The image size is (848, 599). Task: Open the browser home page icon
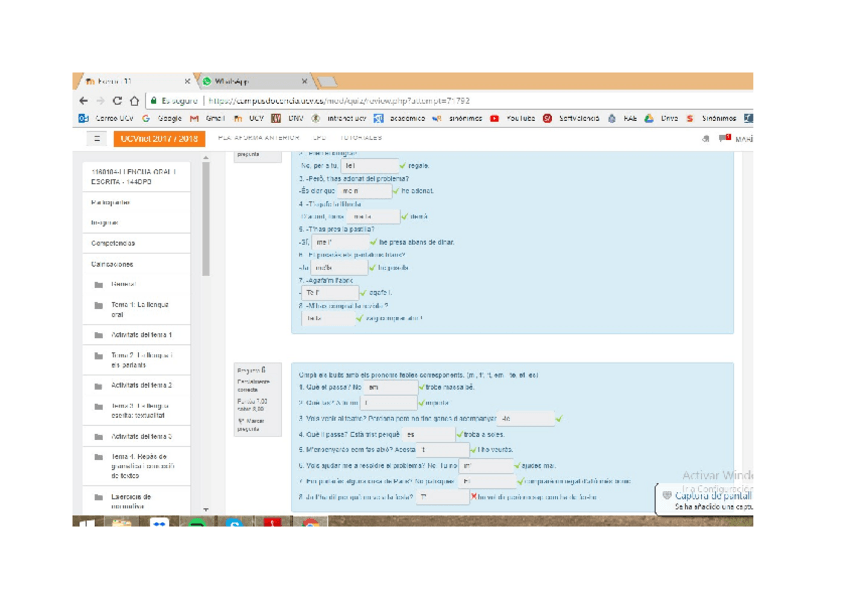coord(133,101)
